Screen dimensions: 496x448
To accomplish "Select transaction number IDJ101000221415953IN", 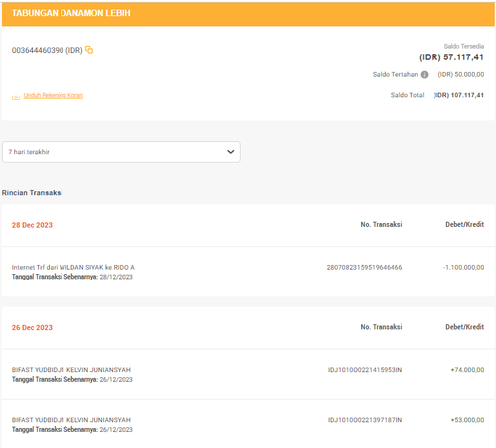I will pyautogui.click(x=365, y=370).
